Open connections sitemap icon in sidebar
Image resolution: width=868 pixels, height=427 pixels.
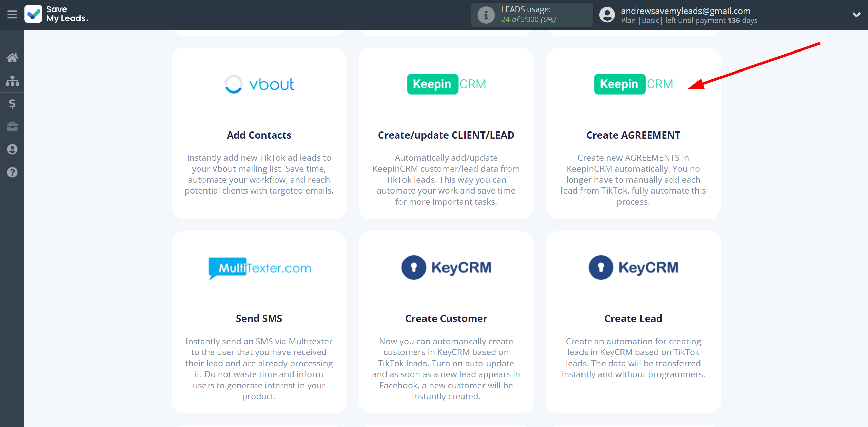tap(12, 81)
